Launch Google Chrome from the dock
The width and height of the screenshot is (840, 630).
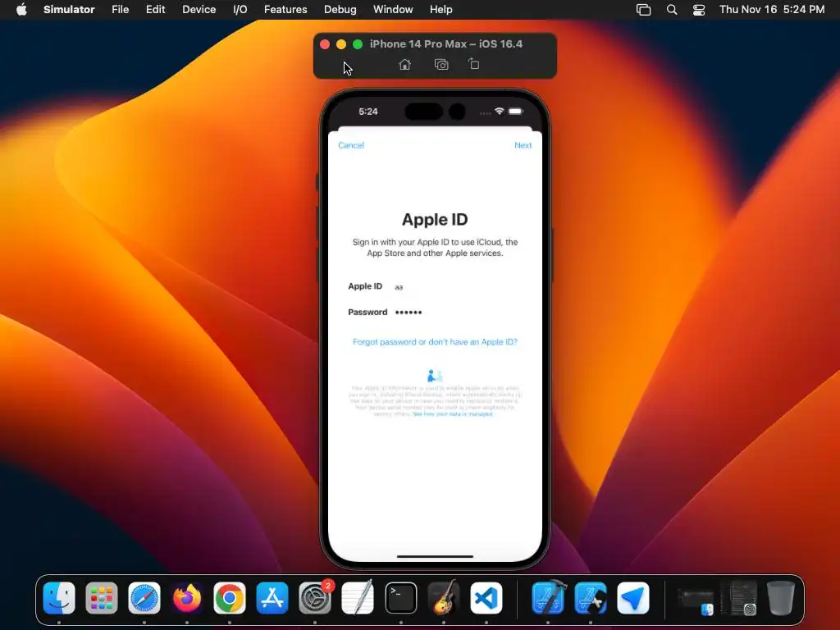[x=230, y=598]
